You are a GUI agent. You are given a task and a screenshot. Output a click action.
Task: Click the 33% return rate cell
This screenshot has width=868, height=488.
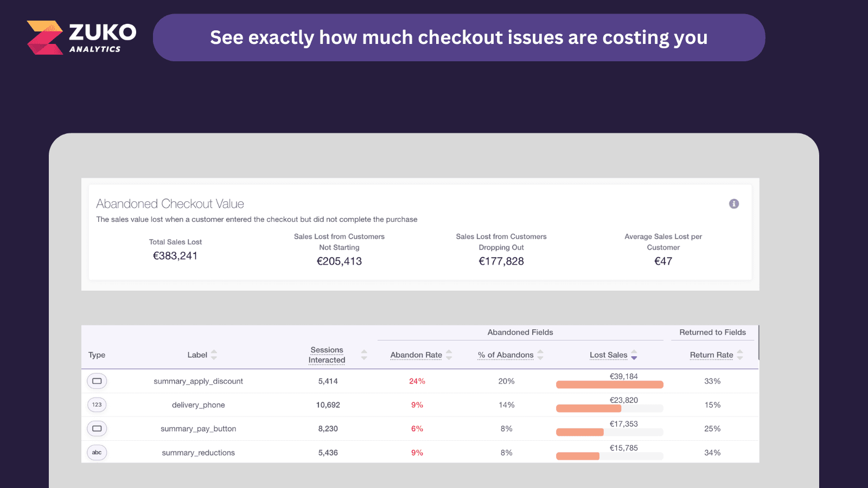pos(712,381)
